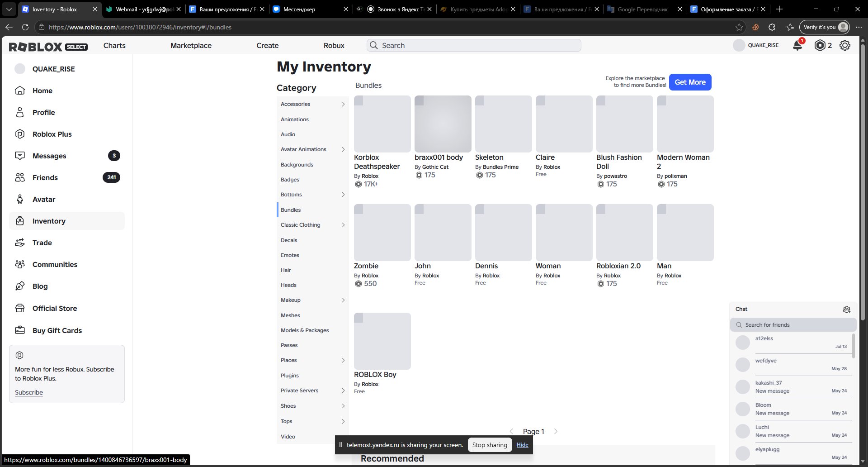Open the Skeleton bundle thumbnail
Image resolution: width=868 pixels, height=467 pixels.
504,124
